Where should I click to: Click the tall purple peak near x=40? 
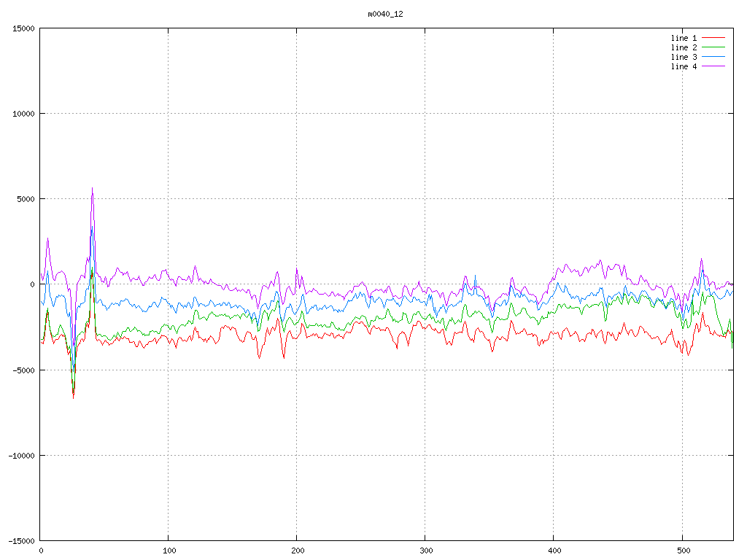[93, 189]
